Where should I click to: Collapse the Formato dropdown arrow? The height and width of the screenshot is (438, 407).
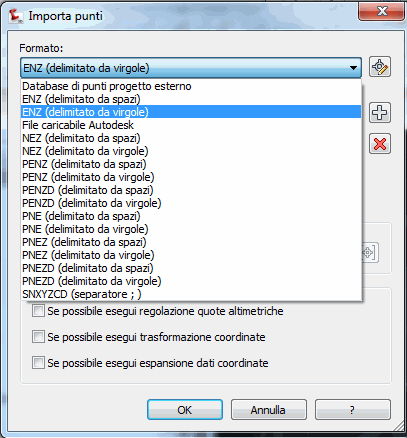[x=353, y=68]
